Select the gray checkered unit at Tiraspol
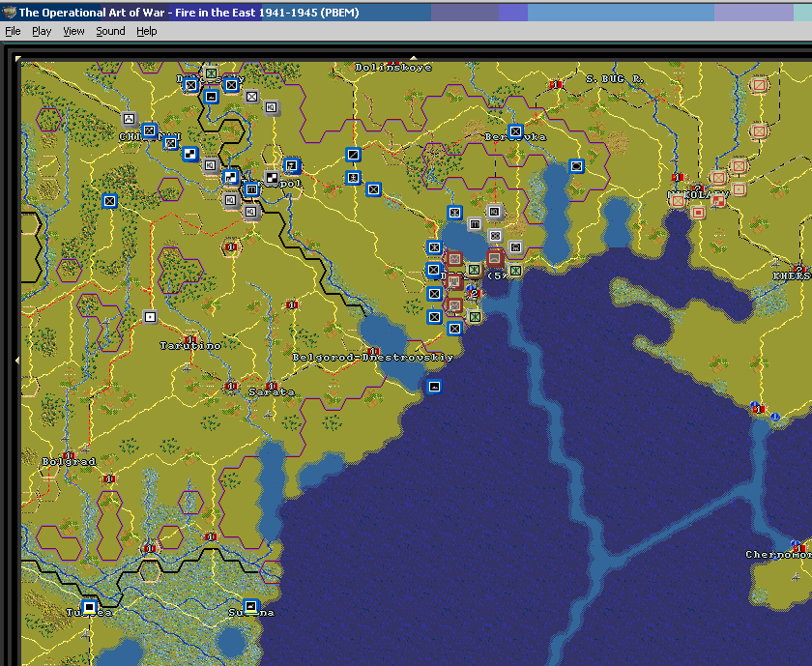812x666 pixels. (272, 178)
